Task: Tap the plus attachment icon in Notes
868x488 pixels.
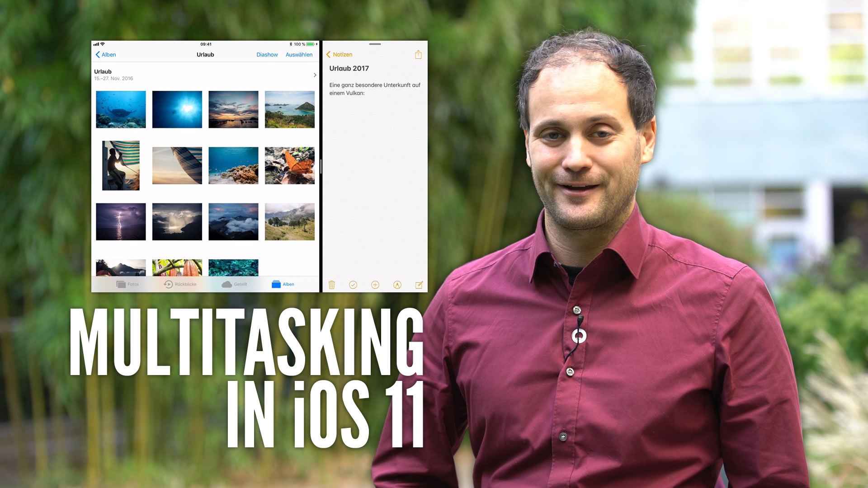Action: click(375, 285)
